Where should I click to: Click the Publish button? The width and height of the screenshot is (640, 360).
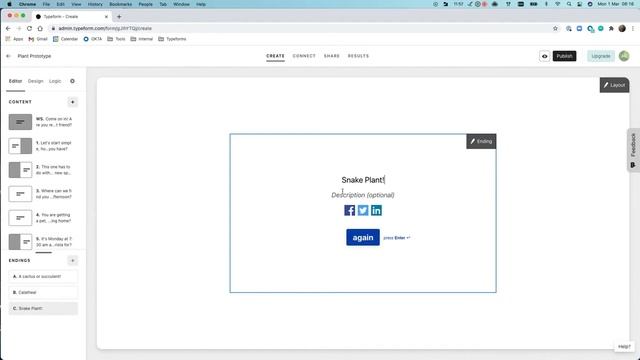click(x=564, y=56)
